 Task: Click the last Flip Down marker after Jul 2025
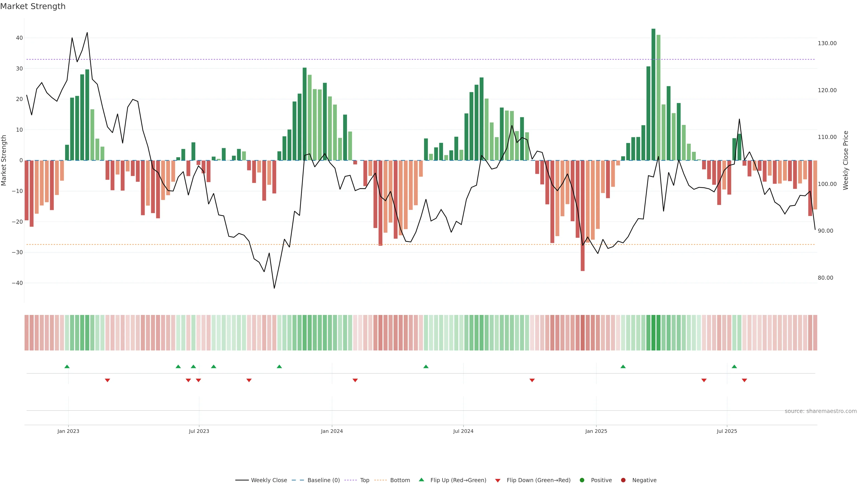coord(744,380)
